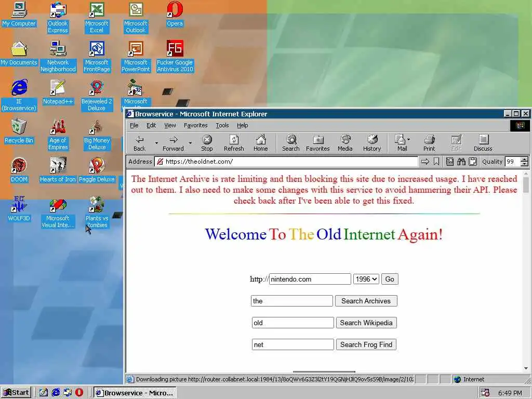Open the year 1996 dropdown
Image resolution: width=532 pixels, height=399 pixels.
coord(366,279)
